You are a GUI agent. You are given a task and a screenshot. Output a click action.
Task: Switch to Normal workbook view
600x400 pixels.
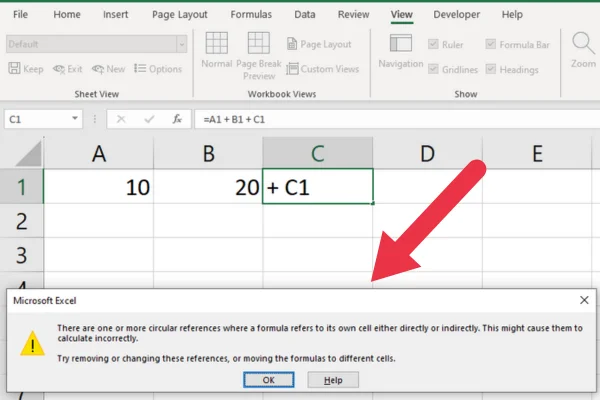[217, 50]
